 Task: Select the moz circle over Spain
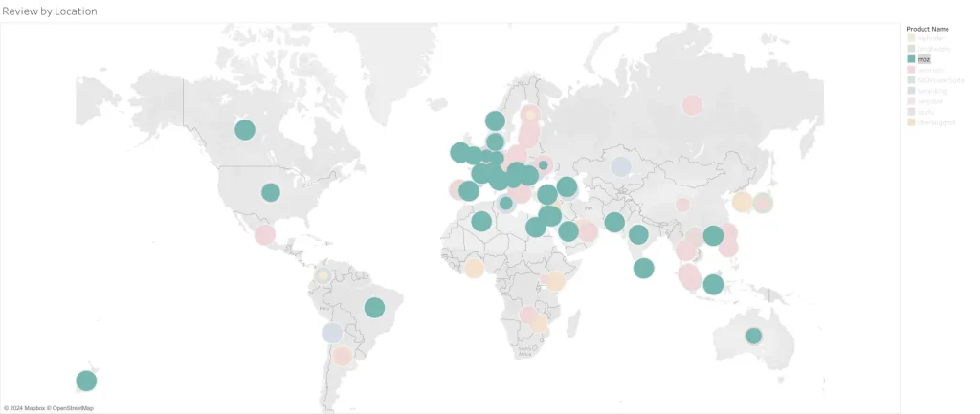[x=469, y=191]
